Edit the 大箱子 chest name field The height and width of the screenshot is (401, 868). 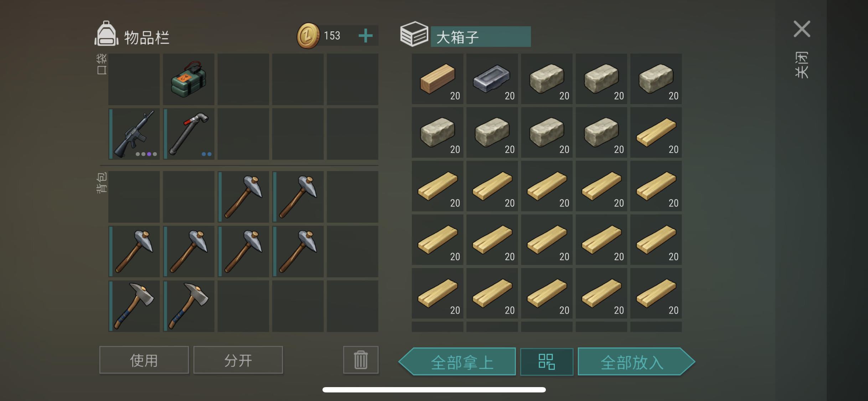pos(481,37)
